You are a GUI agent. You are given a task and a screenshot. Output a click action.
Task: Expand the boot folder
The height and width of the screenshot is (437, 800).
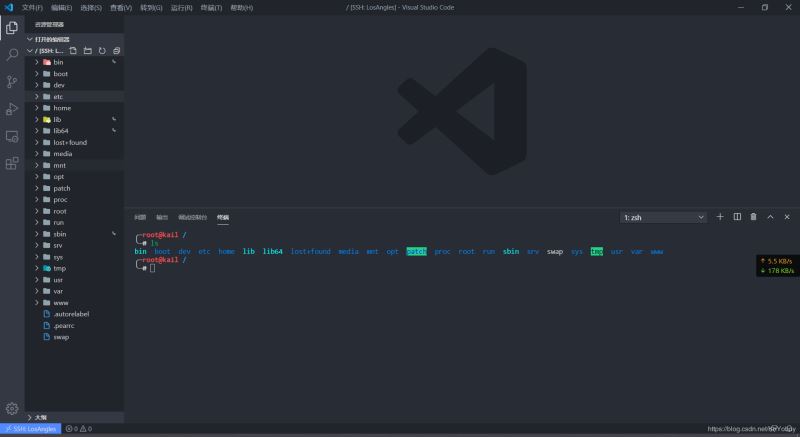pos(74,73)
